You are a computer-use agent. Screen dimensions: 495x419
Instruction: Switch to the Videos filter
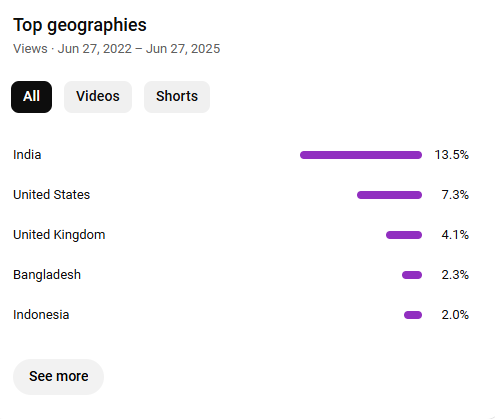coord(98,97)
